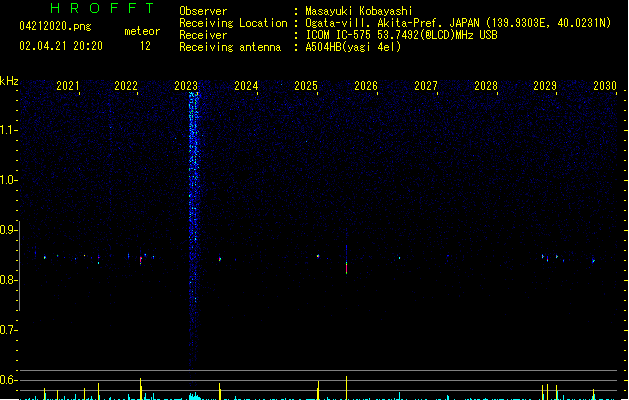Image resolution: width=629 pixels, height=400 pixels.
Task: Click the 1.1 frequency axis label
Action: (x=8, y=130)
